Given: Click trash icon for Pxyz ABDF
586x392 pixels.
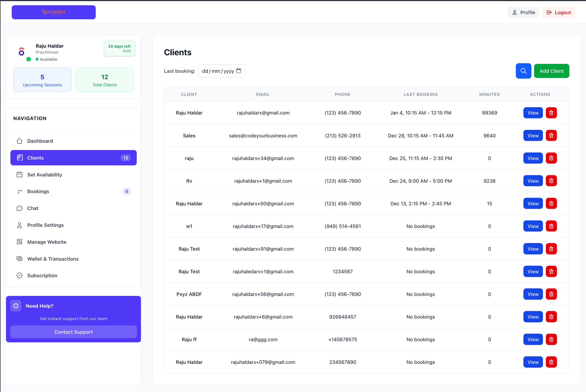Looking at the screenshot, I should click(551, 294).
